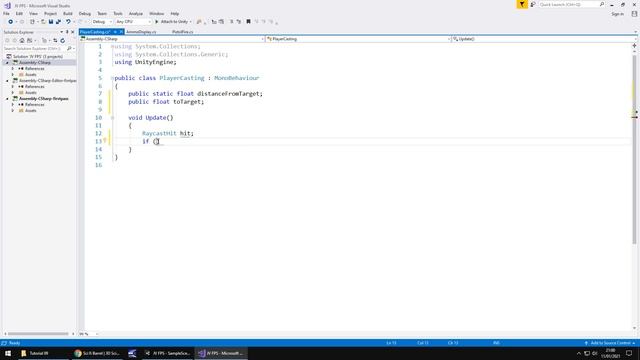
Task: Click Add to Source Control in status bar
Action: pos(610,343)
